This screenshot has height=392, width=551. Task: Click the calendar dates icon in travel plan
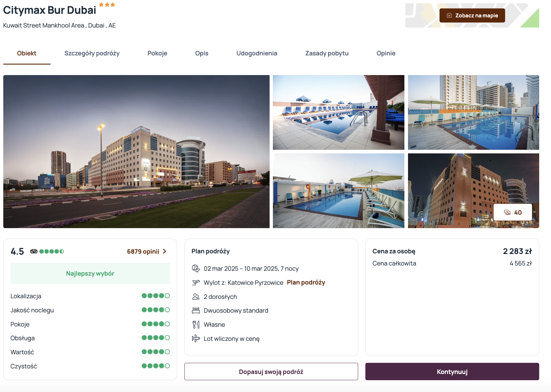(196, 268)
